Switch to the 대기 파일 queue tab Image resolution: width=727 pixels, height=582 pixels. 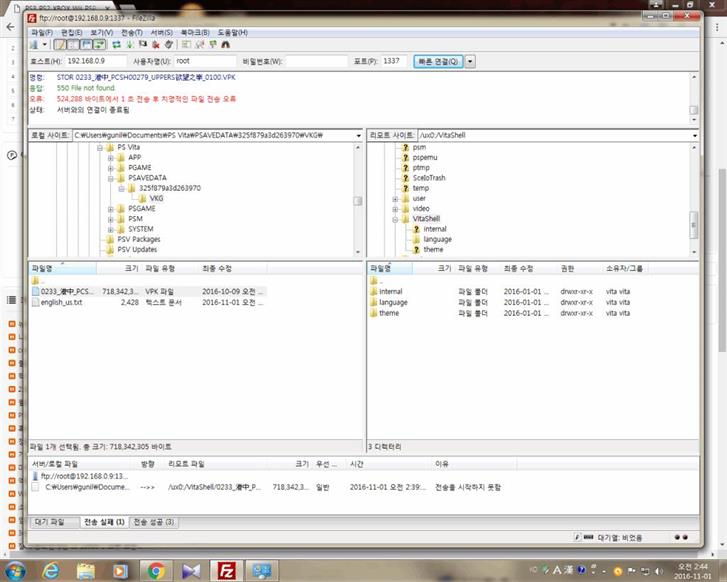[54, 522]
